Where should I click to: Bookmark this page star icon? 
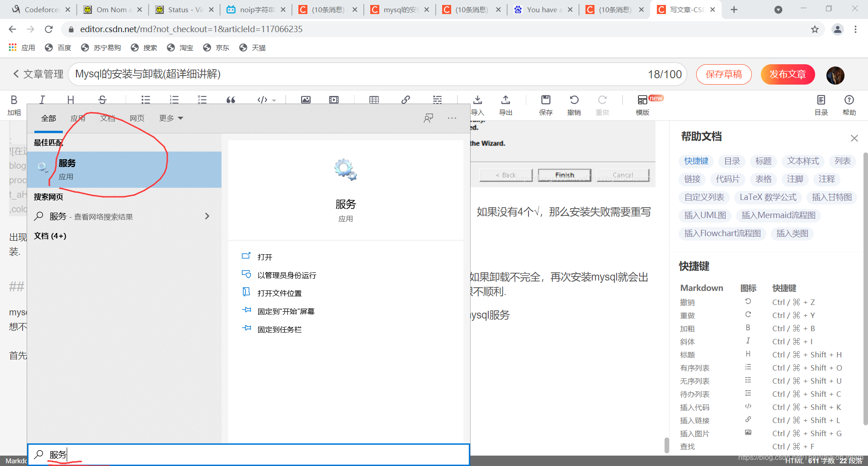point(815,29)
